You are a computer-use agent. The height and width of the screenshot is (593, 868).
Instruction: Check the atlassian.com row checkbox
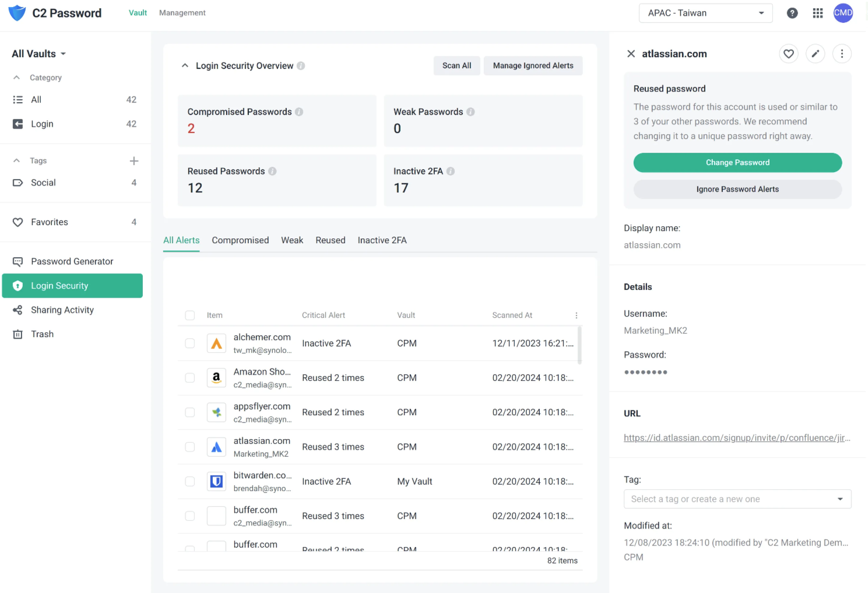tap(190, 447)
